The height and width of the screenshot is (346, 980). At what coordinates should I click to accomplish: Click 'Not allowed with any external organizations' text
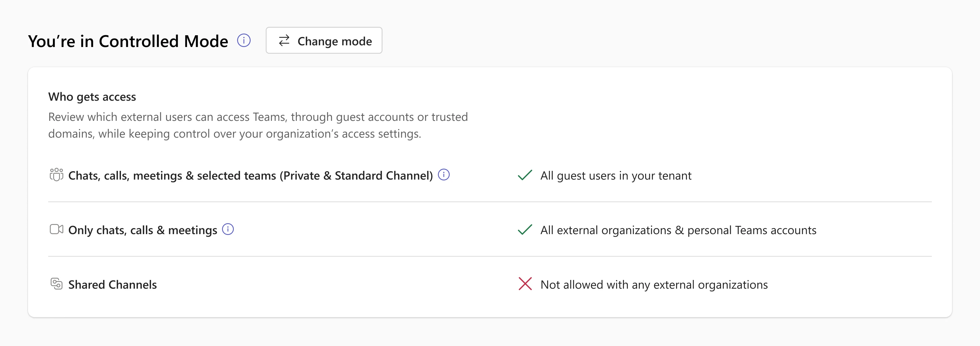(654, 284)
